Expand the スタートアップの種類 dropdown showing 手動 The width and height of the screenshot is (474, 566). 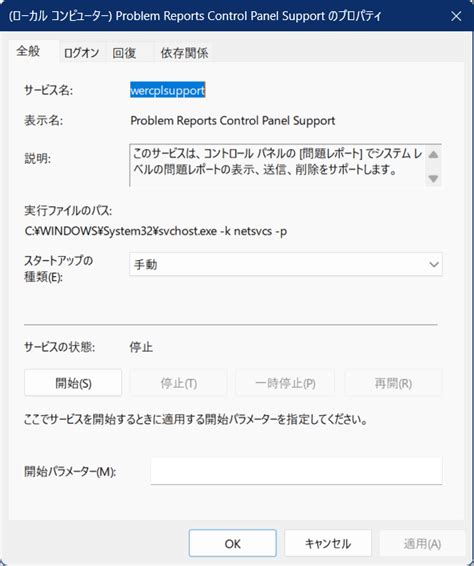click(286, 265)
